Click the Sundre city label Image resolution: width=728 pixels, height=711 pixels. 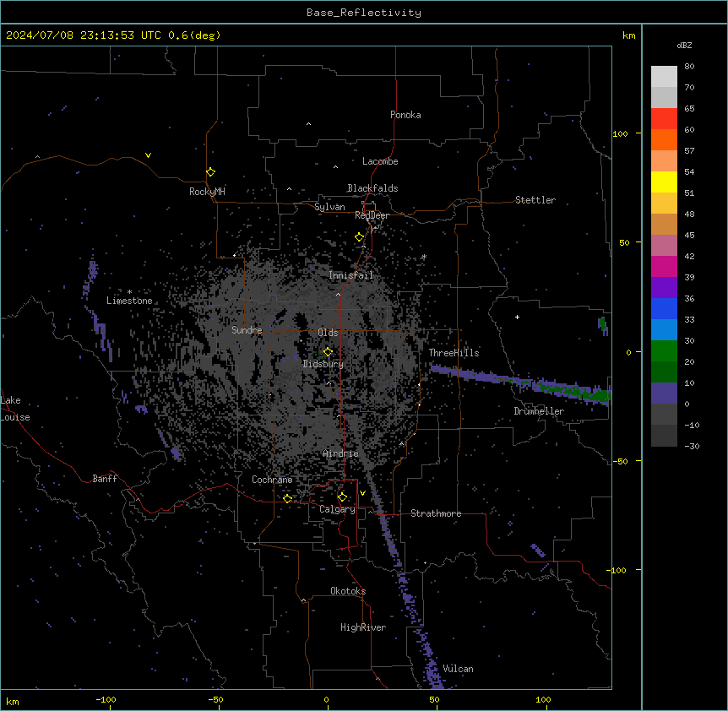[247, 330]
